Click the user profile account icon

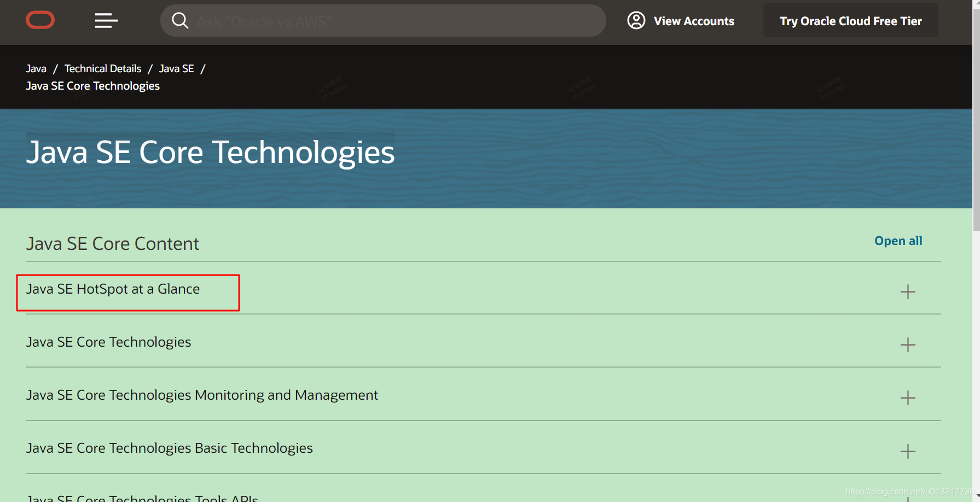pyautogui.click(x=636, y=21)
